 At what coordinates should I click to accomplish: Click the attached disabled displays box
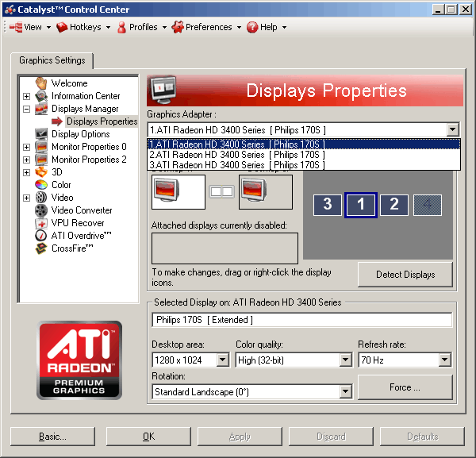225,248
